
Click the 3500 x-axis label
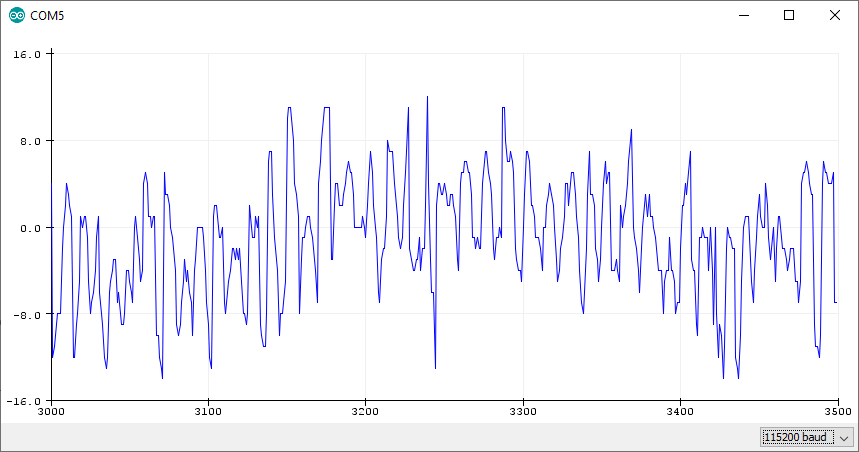tap(838, 411)
